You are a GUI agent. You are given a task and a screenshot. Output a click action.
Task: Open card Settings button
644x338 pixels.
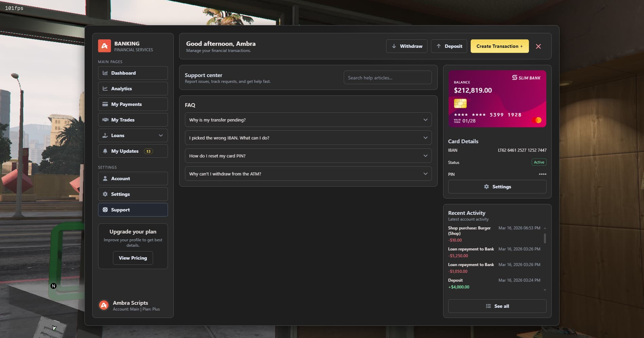497,187
